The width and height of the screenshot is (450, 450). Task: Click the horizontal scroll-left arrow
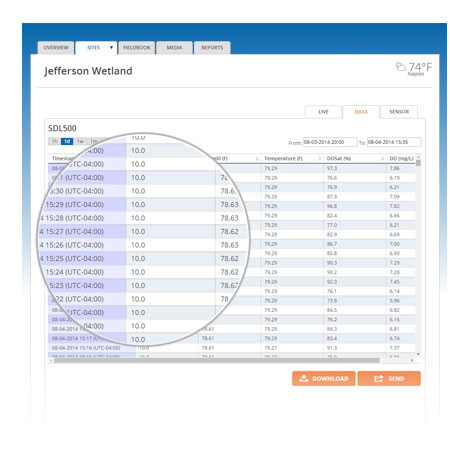point(51,360)
